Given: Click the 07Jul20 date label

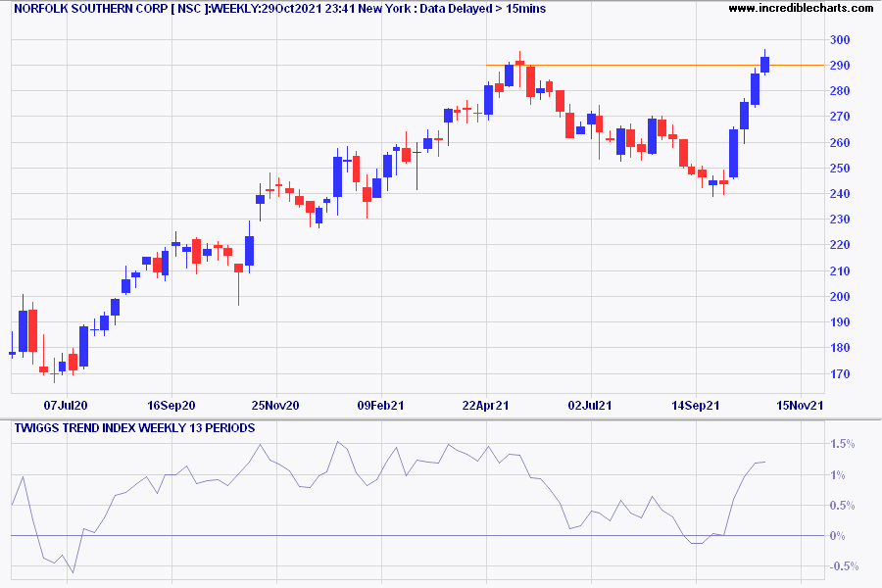Looking at the screenshot, I should pos(66,405).
